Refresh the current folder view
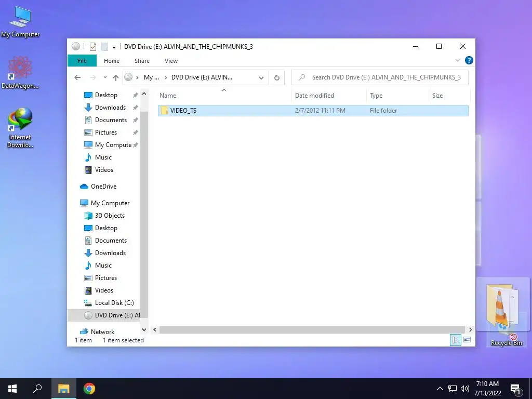Image resolution: width=532 pixels, height=399 pixels. 277,78
